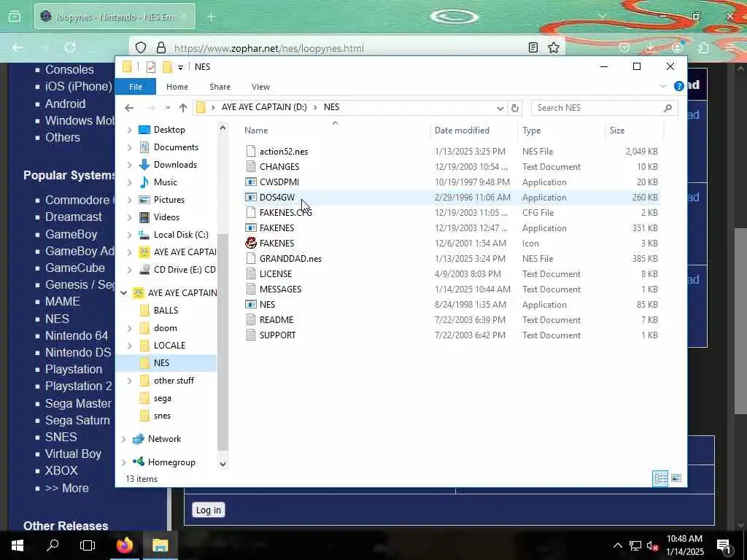
Task: Expand the Downloads tree node
Action: [129, 166]
